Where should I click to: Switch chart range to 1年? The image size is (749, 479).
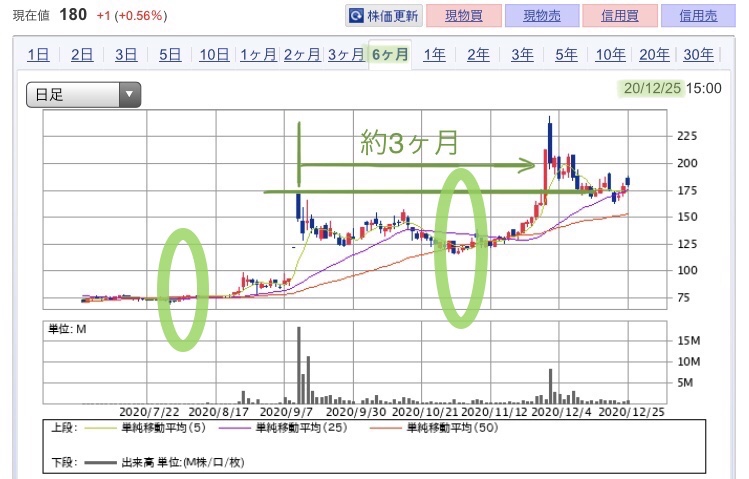point(434,55)
